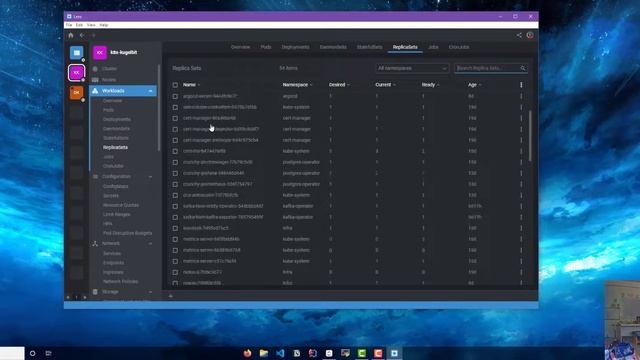The height and width of the screenshot is (360, 640).
Task: Check the crunchy-alertmanager row checkbox
Action: [x=175, y=162]
